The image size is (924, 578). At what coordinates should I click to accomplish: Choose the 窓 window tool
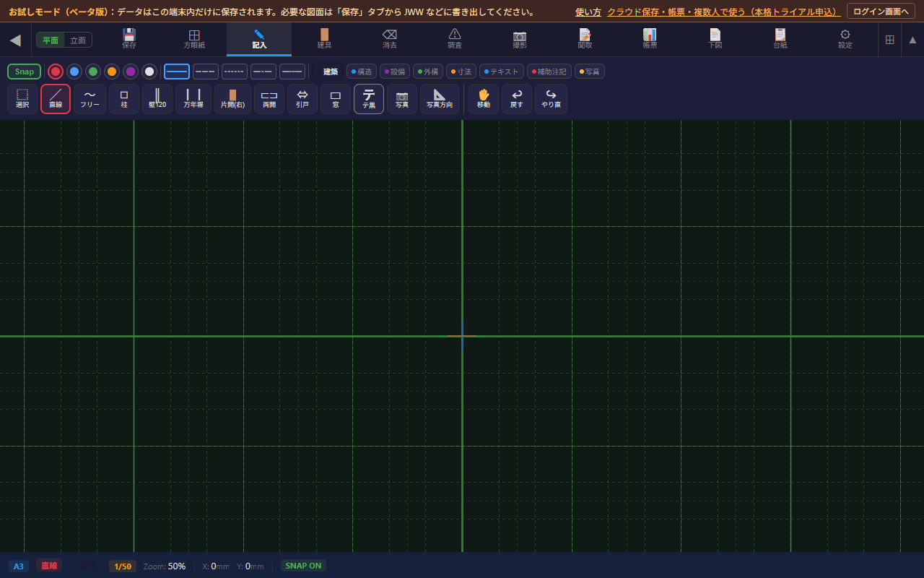tap(336, 99)
